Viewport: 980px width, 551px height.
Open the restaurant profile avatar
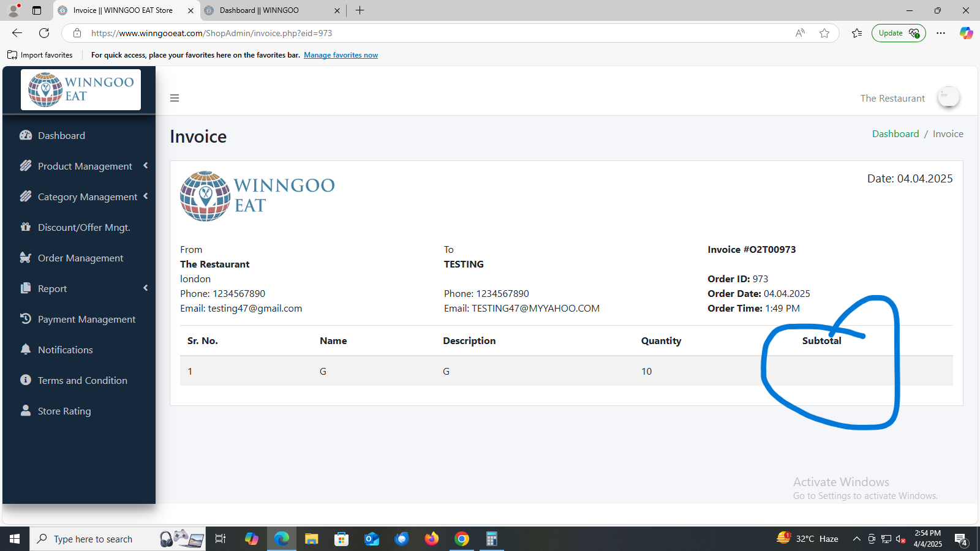(948, 97)
